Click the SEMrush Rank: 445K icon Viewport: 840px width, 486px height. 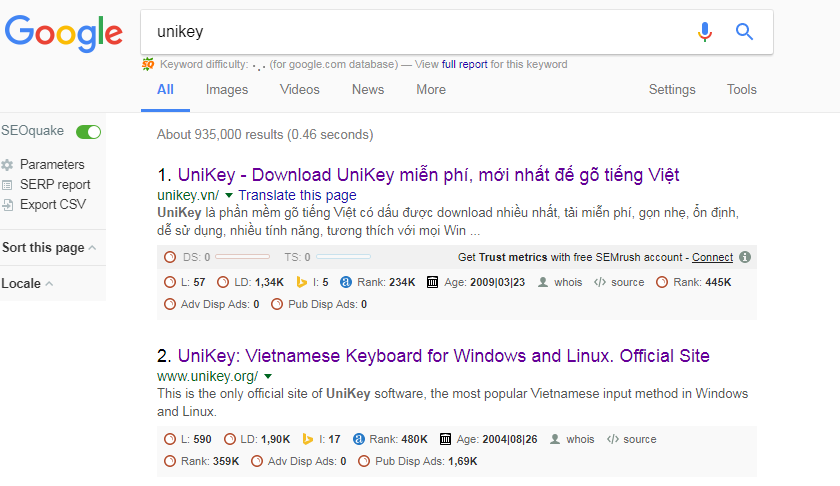click(x=662, y=282)
